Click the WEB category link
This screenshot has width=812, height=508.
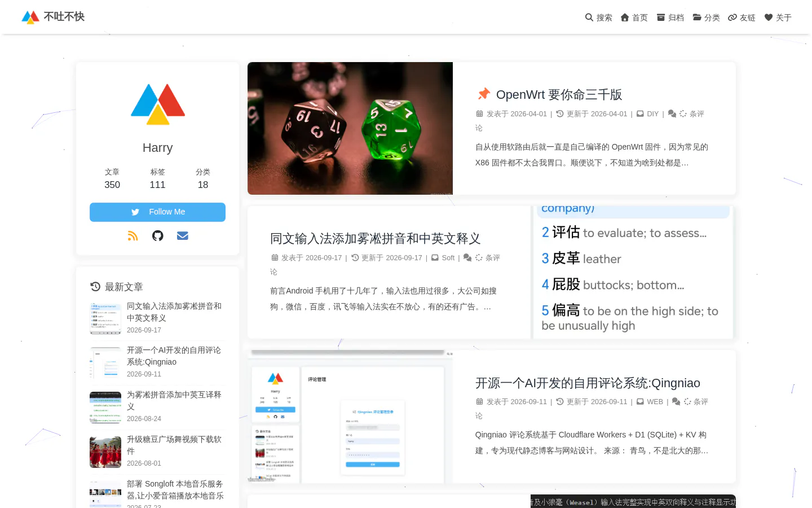655,402
